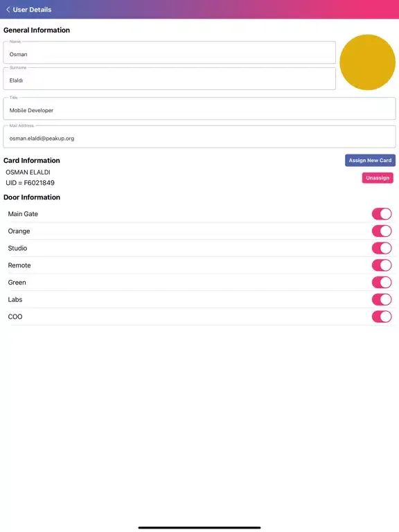This screenshot has width=399, height=532.
Task: Open the yellow profile avatar circle
Action: tap(367, 62)
